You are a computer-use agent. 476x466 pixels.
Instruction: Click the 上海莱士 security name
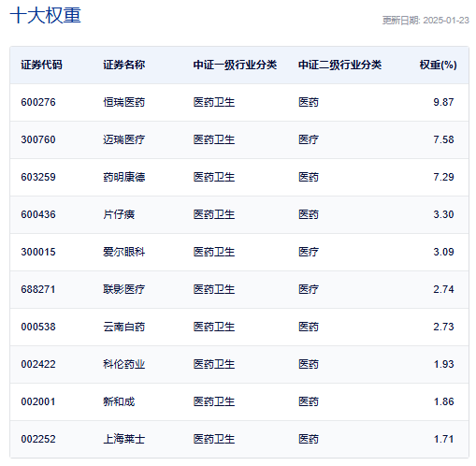tap(124, 439)
